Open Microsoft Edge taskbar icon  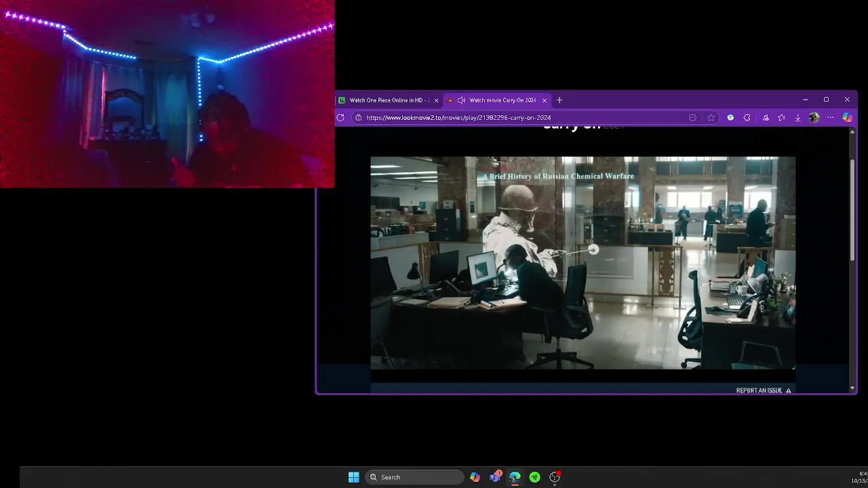tap(515, 477)
